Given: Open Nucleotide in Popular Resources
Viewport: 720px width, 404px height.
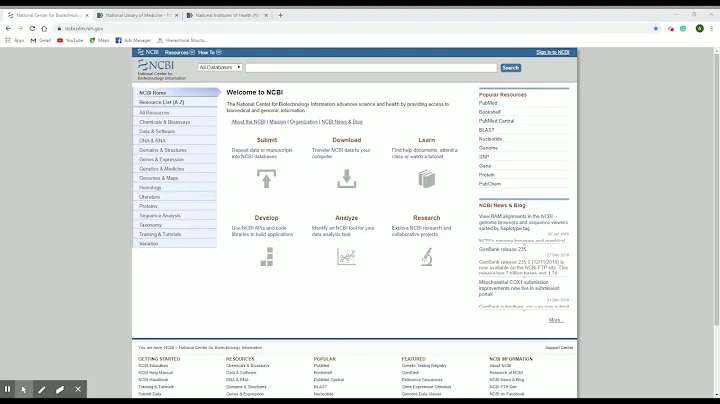Looking at the screenshot, I should [x=490, y=139].
